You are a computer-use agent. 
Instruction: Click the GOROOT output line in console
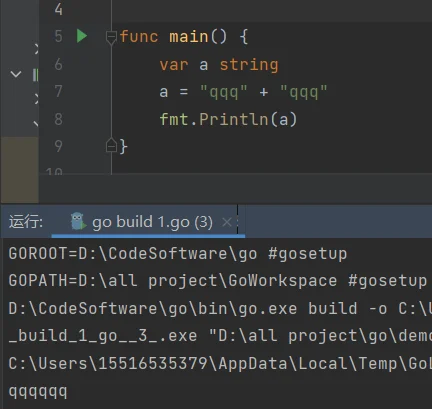(x=178, y=254)
